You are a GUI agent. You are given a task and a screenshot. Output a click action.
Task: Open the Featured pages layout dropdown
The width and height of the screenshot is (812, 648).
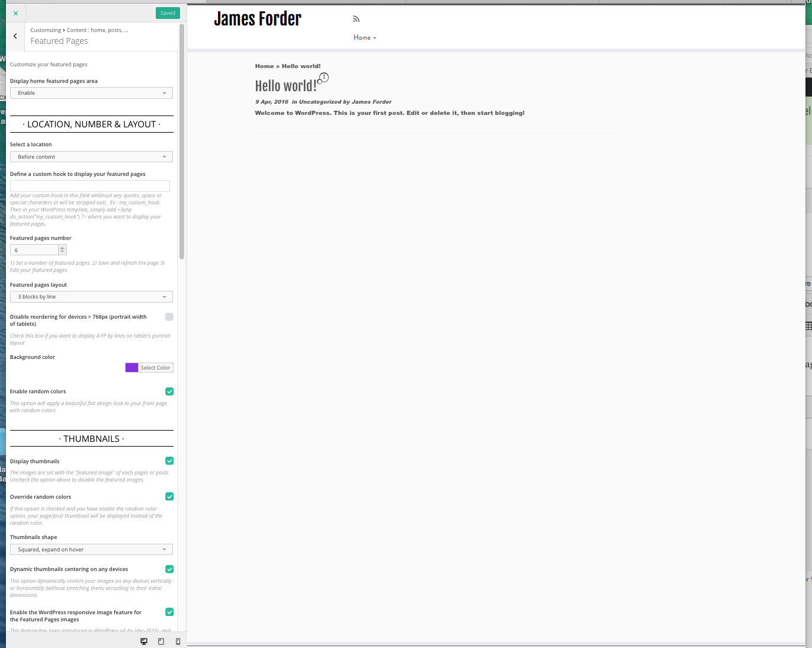[91, 297]
